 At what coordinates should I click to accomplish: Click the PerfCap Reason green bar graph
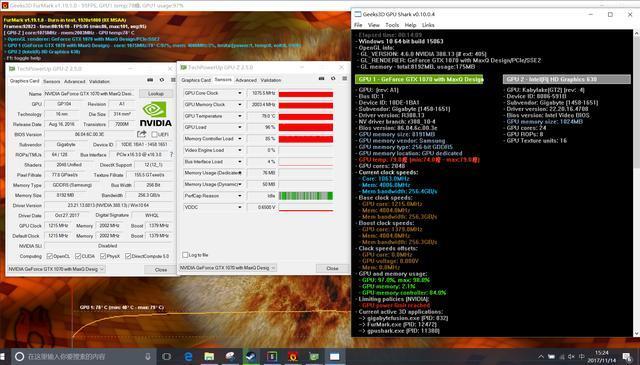pyautogui.click(x=306, y=196)
